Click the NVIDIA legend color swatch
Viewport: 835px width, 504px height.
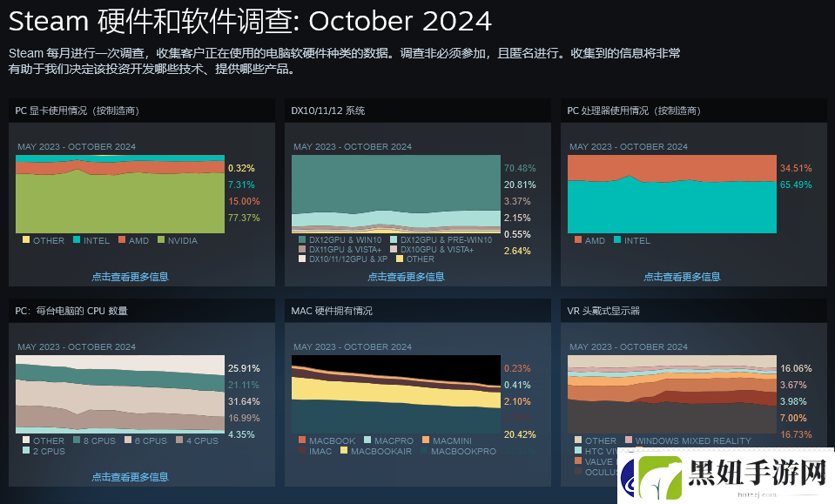tap(161, 239)
